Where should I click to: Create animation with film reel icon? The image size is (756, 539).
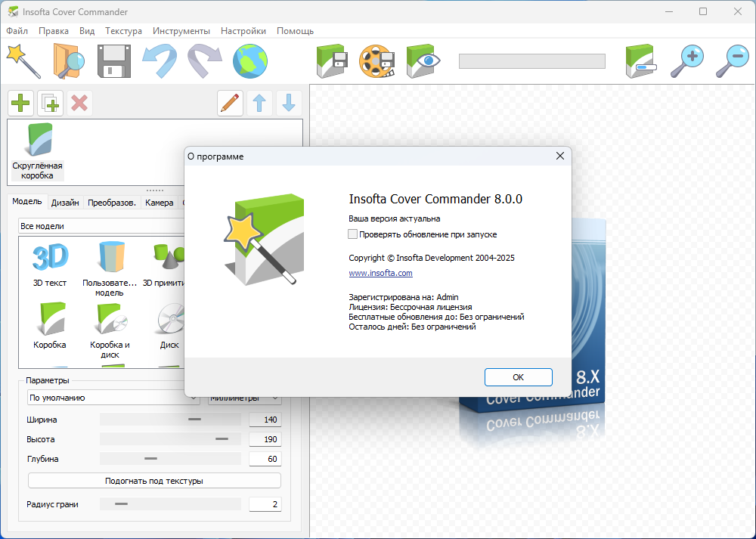click(x=377, y=60)
